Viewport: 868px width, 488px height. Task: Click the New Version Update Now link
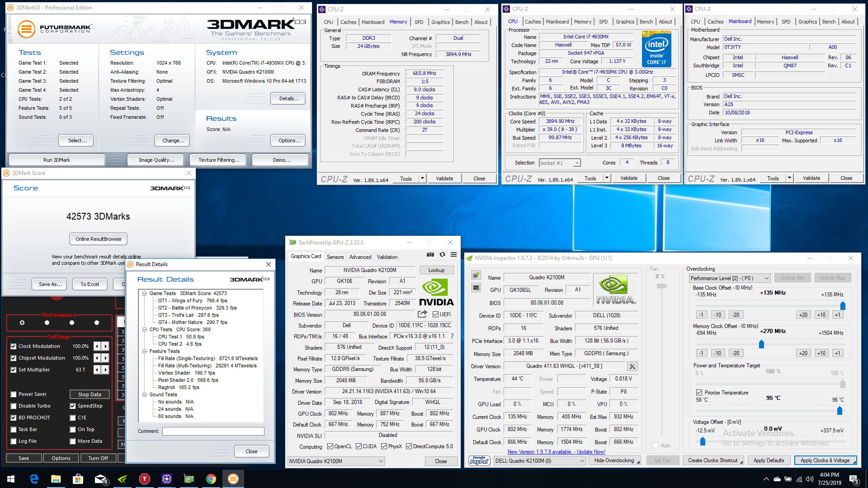tap(556, 452)
